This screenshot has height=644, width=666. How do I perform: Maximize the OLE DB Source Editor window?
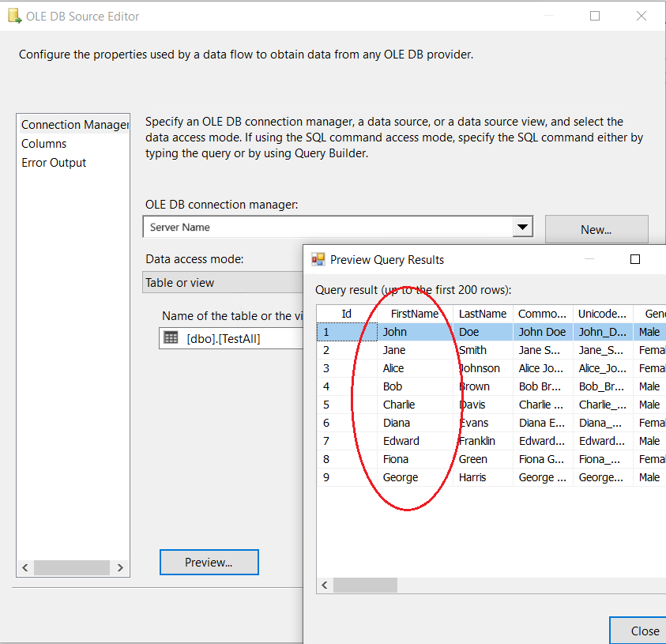click(x=595, y=16)
